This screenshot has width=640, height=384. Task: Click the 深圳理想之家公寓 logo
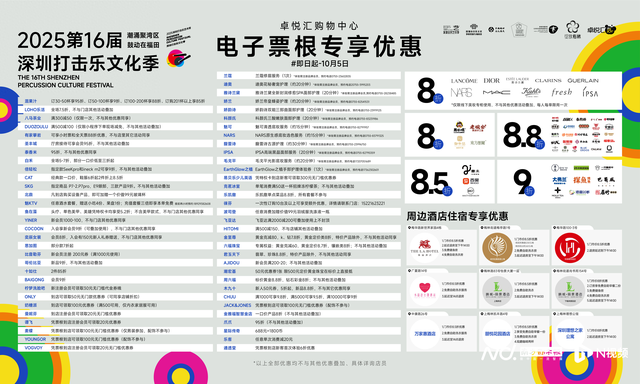[x=570, y=334]
